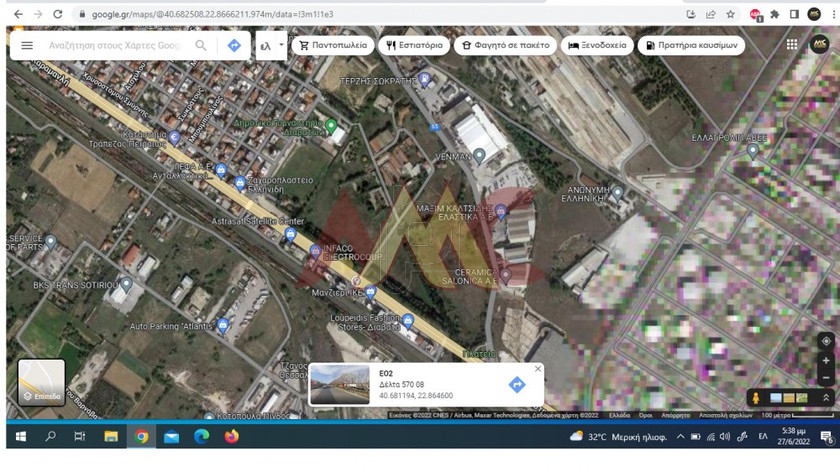Open the Chrome extensions puzzle icon
The width and height of the screenshot is (840, 472).
click(x=775, y=14)
